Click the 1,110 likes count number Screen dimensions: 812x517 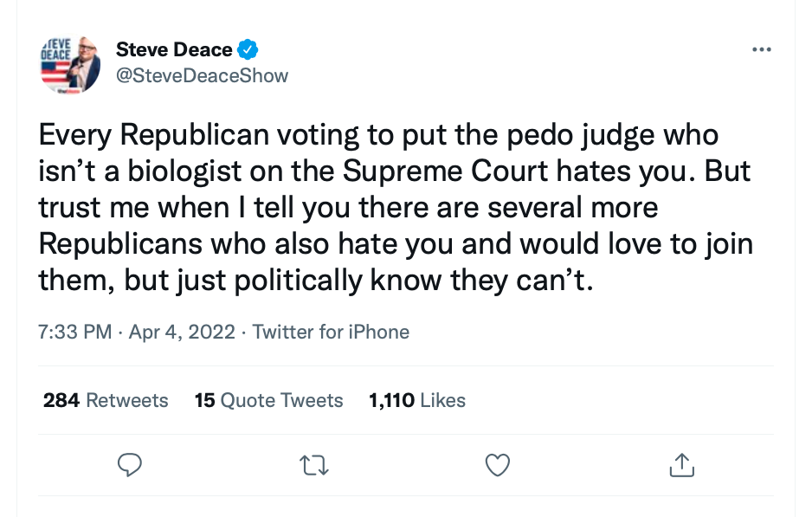[392, 400]
